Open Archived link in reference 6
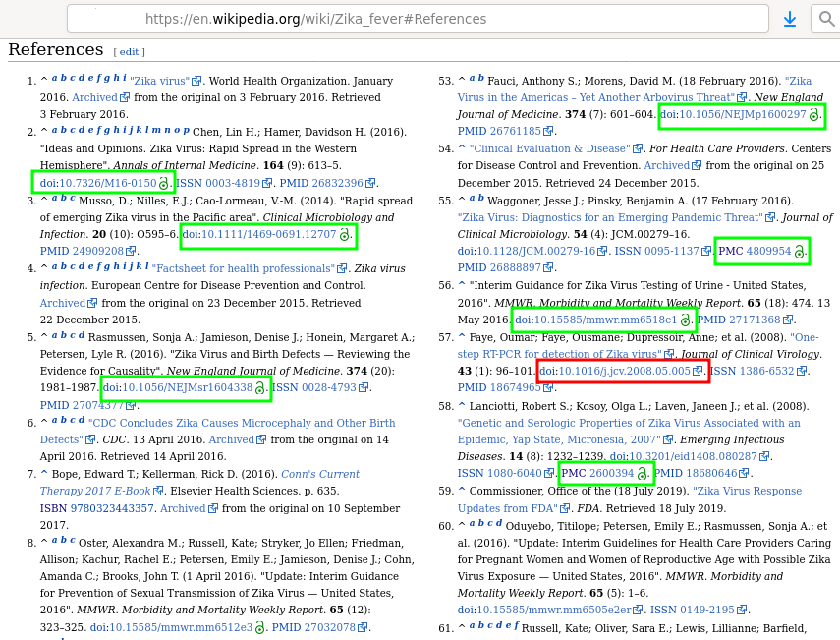This screenshot has width=840, height=640. 232,439
